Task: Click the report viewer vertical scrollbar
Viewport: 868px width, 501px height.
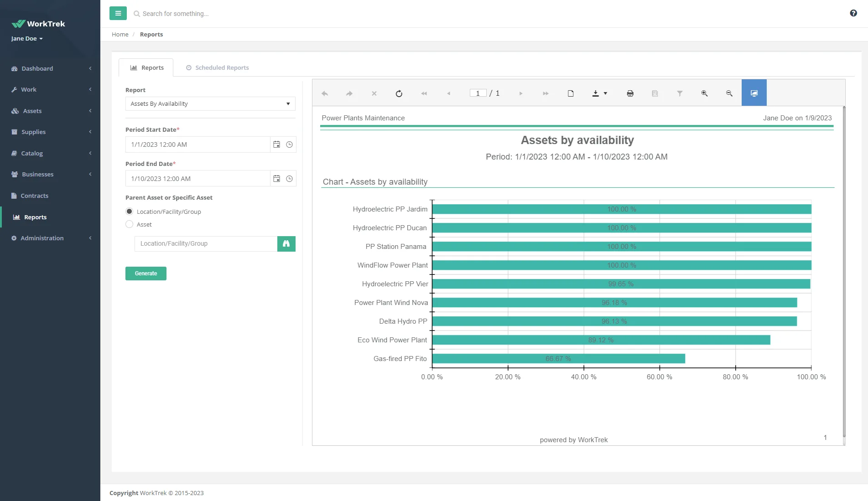Action: (844, 271)
